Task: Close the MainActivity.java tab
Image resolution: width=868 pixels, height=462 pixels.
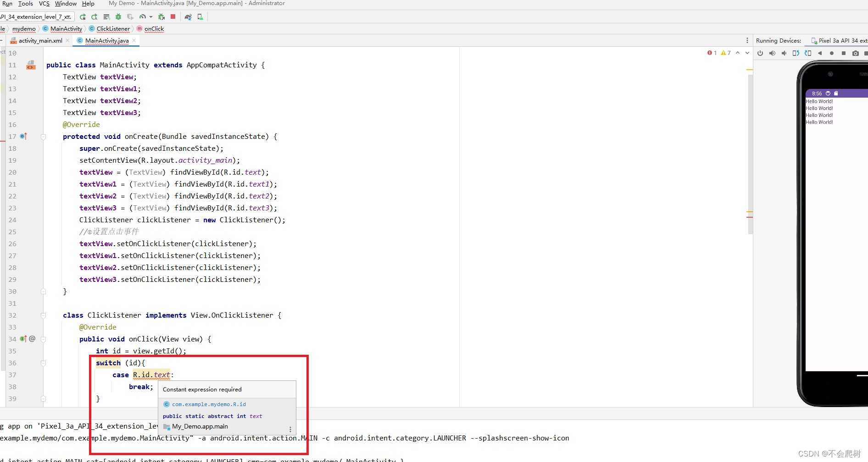Action: [x=134, y=40]
